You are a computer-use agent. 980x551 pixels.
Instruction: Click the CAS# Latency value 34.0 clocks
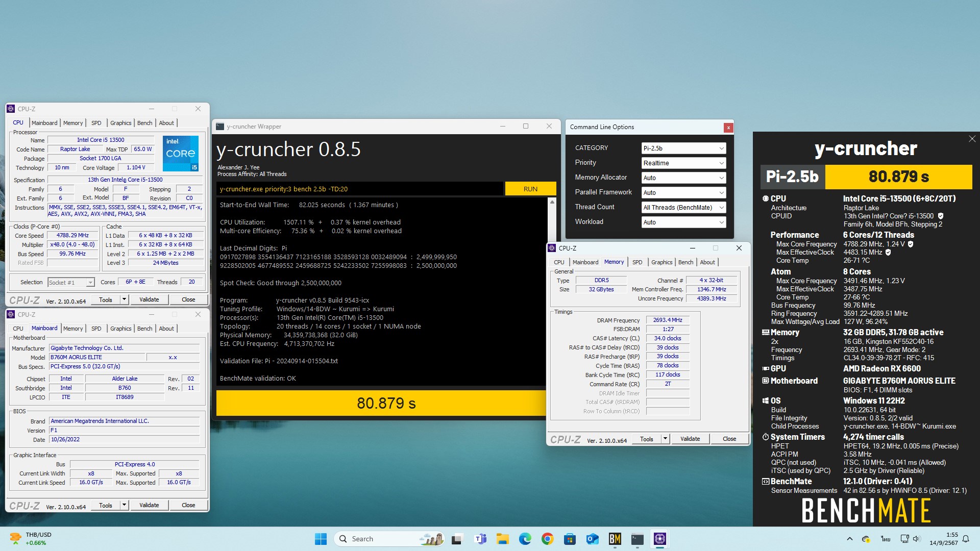[668, 338]
